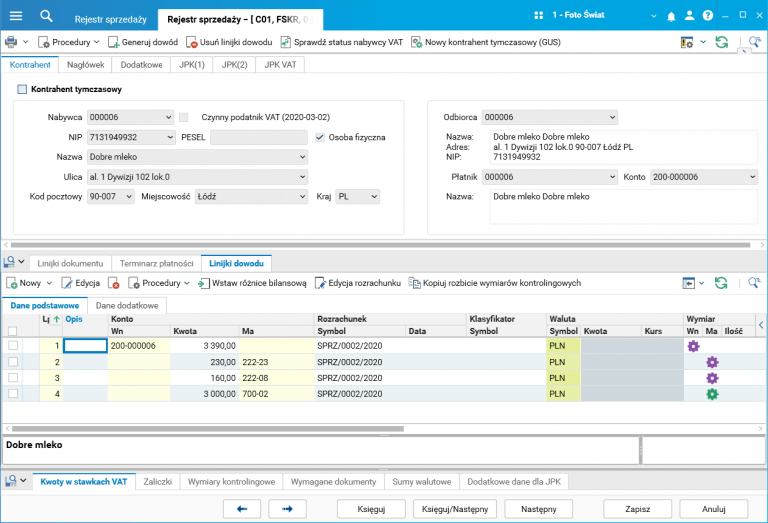Click the purple gear in row 1
The height and width of the screenshot is (523, 768).
click(693, 346)
